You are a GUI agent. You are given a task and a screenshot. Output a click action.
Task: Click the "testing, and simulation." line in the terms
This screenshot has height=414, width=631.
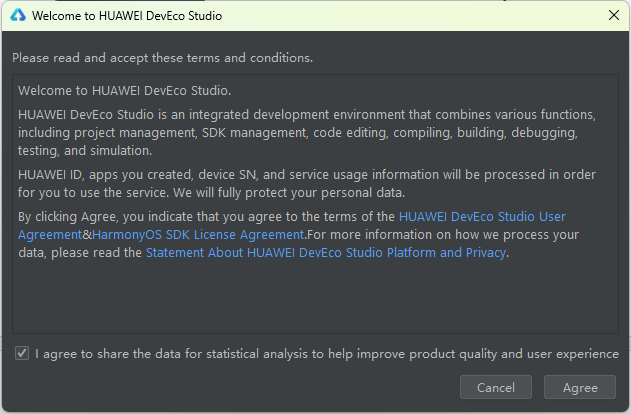click(x=85, y=151)
